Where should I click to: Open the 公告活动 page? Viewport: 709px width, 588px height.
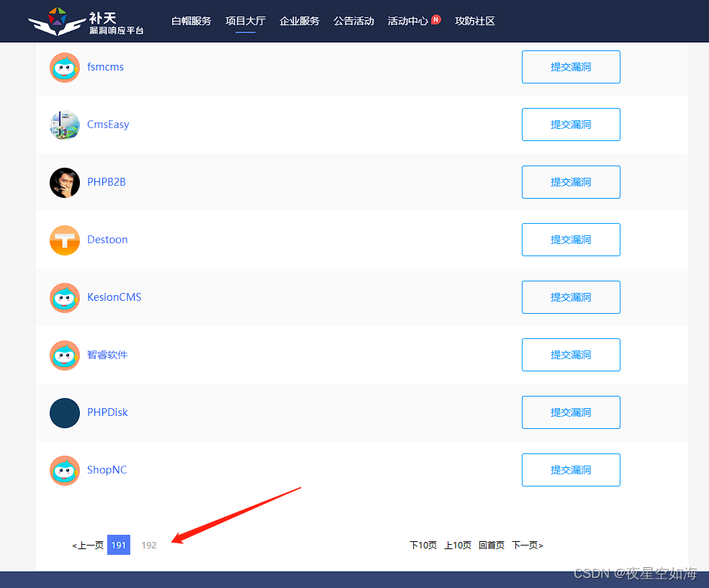pos(353,21)
